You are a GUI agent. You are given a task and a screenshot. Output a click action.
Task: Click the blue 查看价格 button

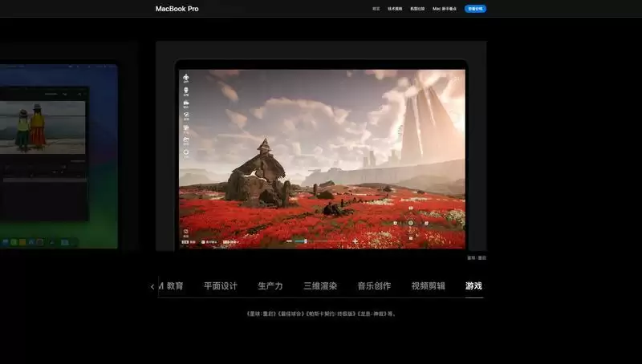(475, 9)
